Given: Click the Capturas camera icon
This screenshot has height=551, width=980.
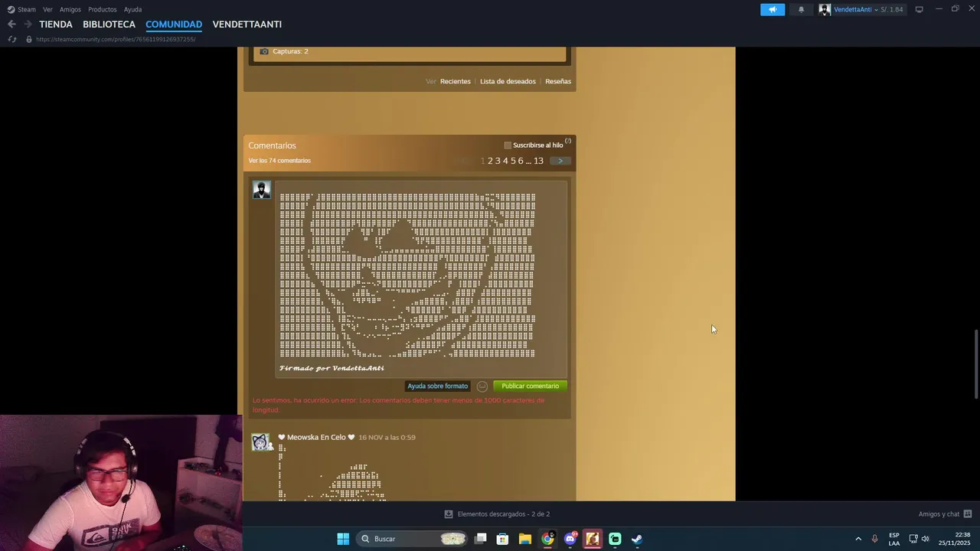Looking at the screenshot, I should tap(264, 51).
